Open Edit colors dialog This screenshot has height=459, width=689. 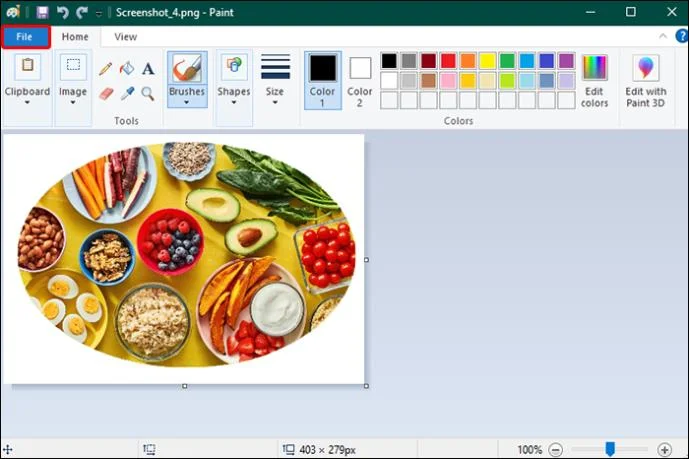tap(595, 81)
